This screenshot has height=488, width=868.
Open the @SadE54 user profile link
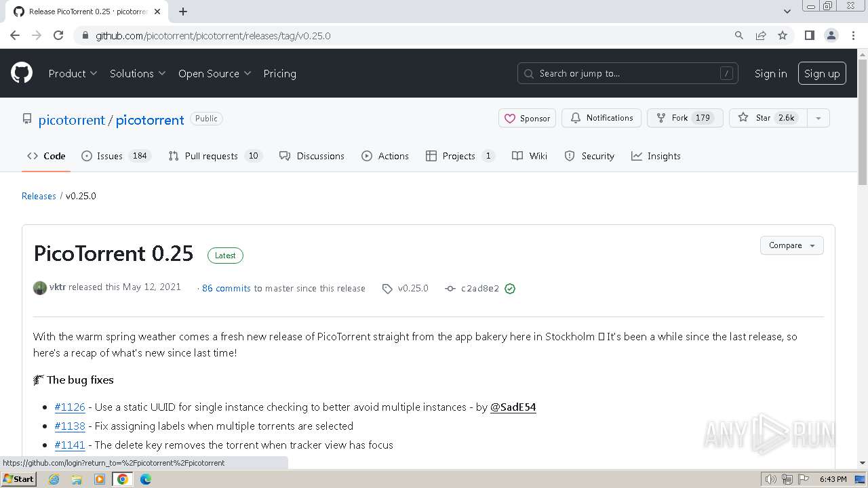pos(513,407)
